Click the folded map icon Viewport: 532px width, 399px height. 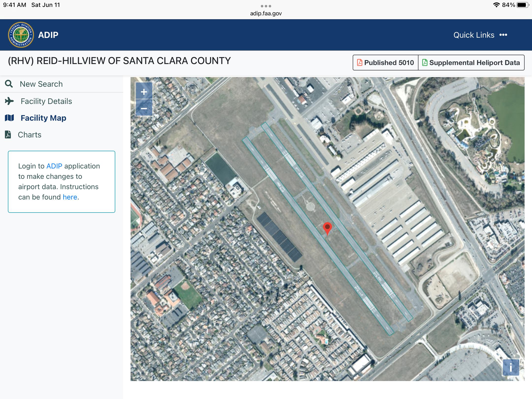coord(9,118)
